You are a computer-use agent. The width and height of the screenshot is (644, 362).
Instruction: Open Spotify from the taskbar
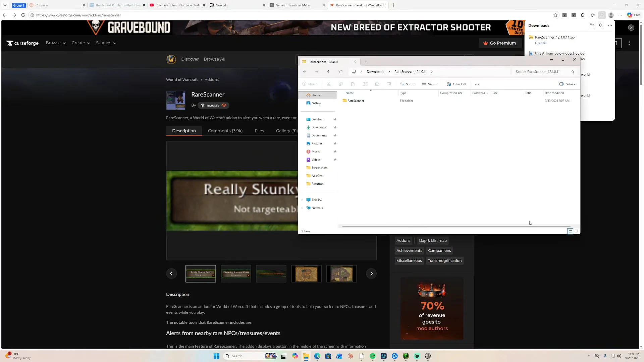[x=372, y=356]
